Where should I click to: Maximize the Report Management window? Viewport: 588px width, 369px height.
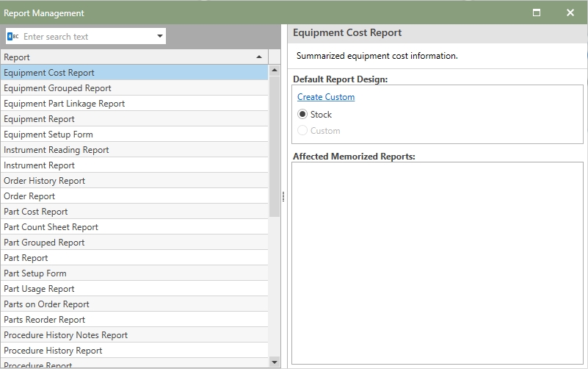pos(537,12)
